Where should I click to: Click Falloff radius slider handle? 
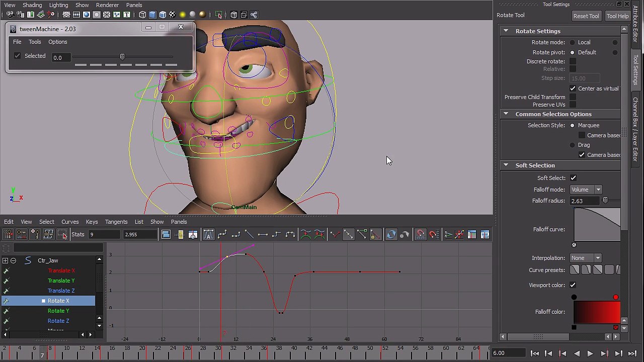coord(605,201)
